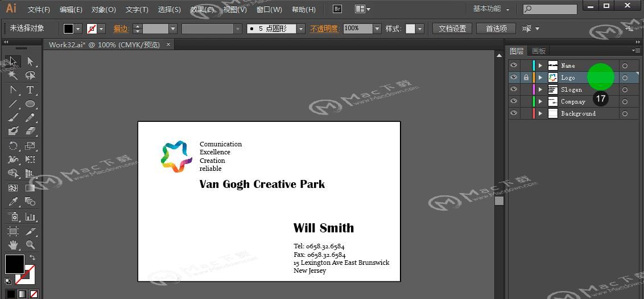Select the Selection tool (black arrow)
Image resolution: width=644 pixels, height=299 pixels.
click(13, 62)
